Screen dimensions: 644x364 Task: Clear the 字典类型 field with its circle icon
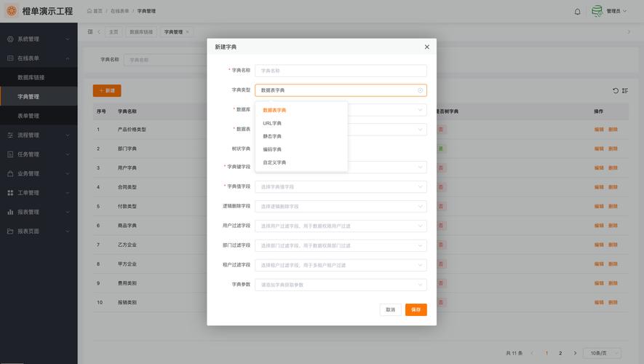click(x=420, y=90)
